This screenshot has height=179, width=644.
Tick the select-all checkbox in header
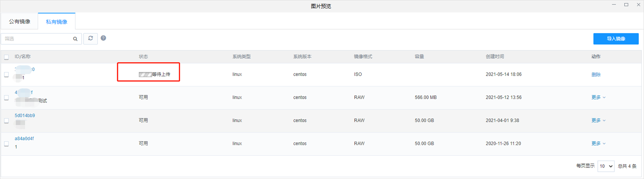pos(6,57)
